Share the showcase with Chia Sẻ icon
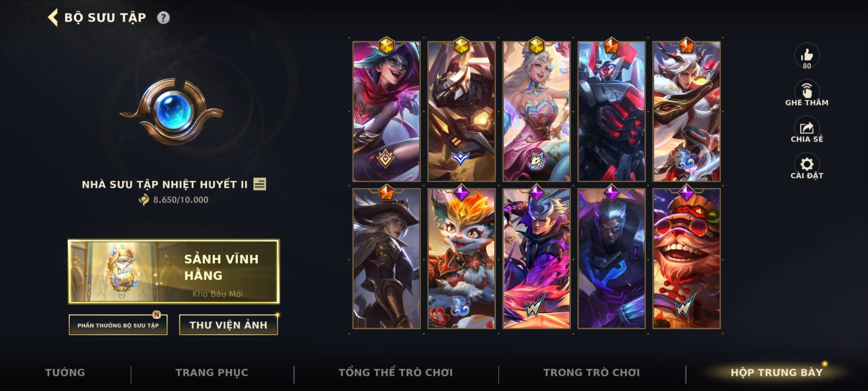The width and height of the screenshot is (868, 391). click(x=807, y=128)
